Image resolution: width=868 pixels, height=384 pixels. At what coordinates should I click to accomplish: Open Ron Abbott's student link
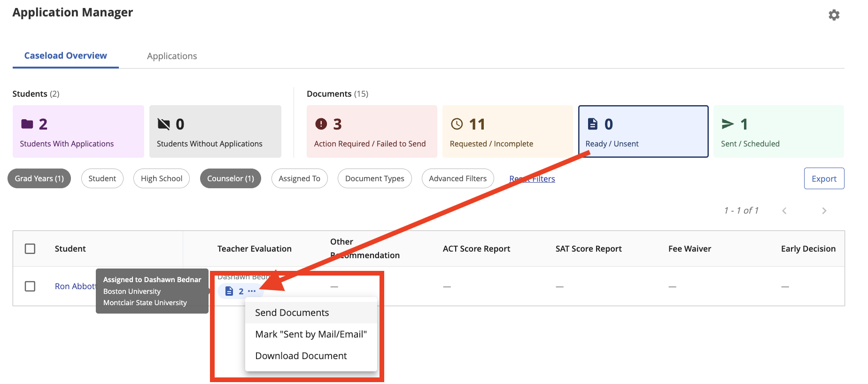click(75, 286)
